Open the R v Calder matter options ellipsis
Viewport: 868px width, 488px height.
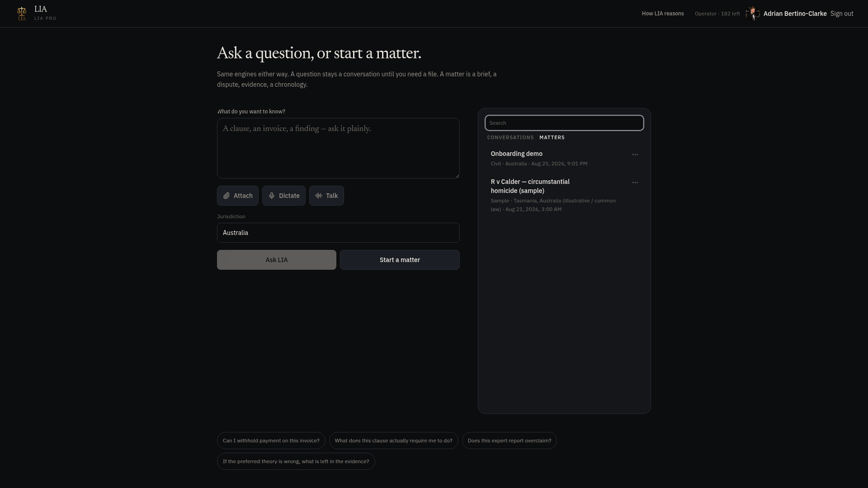(x=635, y=183)
